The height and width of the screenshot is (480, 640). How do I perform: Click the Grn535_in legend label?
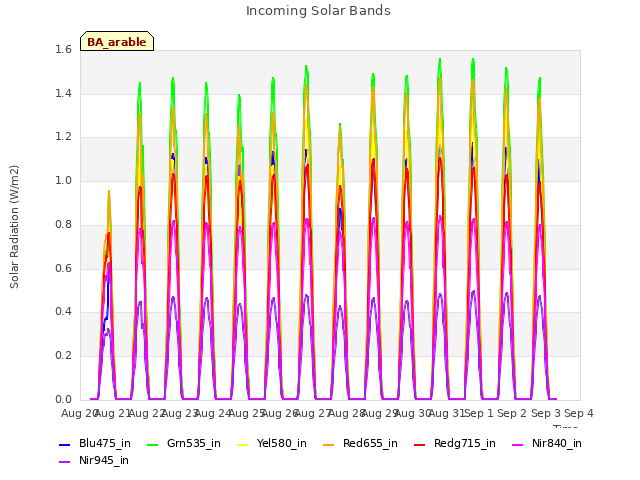(x=194, y=444)
